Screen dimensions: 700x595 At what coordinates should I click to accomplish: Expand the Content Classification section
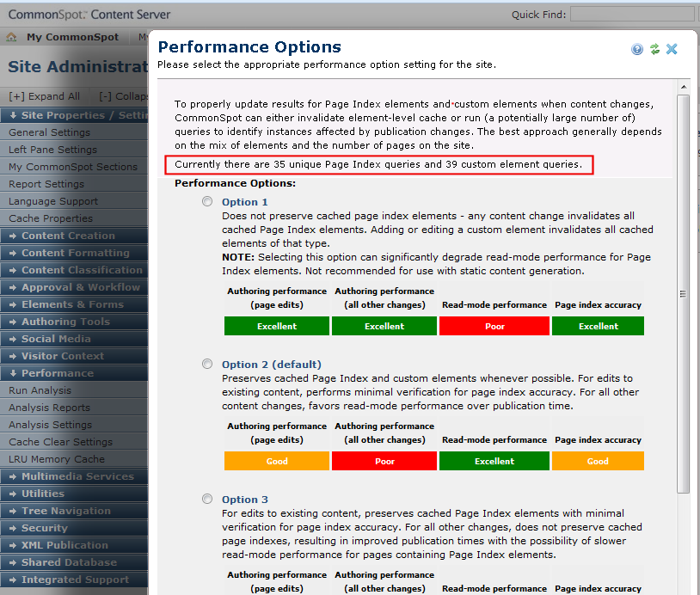(x=74, y=270)
